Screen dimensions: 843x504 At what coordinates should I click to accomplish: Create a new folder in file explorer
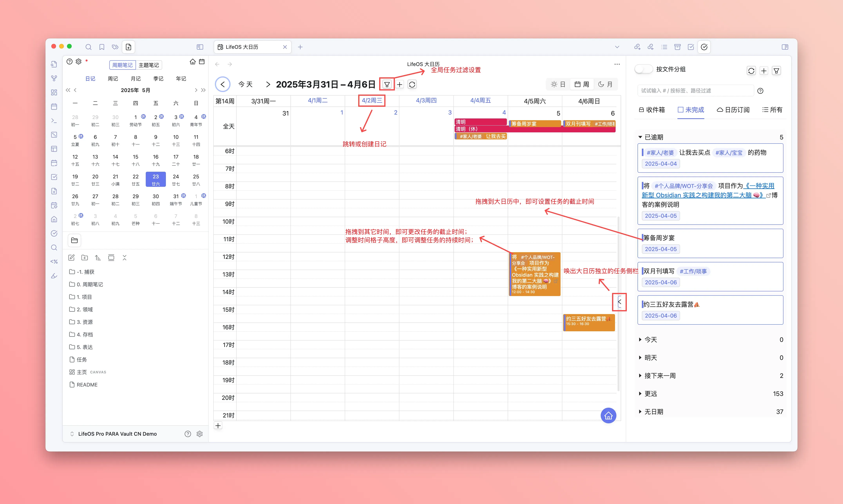pyautogui.click(x=85, y=257)
